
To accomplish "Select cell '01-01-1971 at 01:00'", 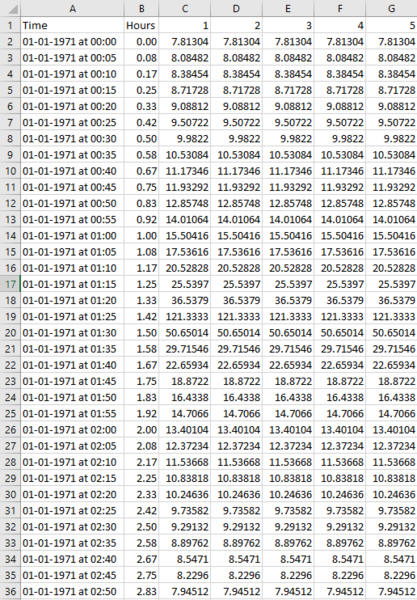I will click(72, 236).
